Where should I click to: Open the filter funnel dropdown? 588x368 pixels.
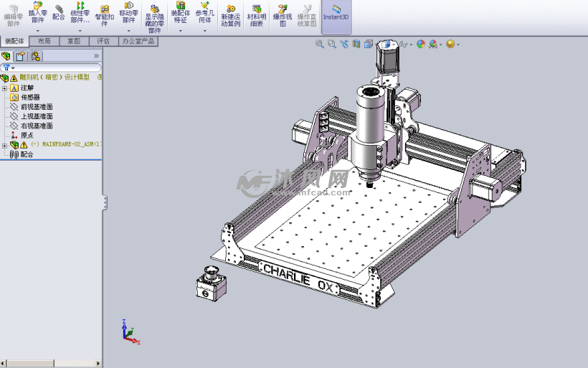coord(9,68)
